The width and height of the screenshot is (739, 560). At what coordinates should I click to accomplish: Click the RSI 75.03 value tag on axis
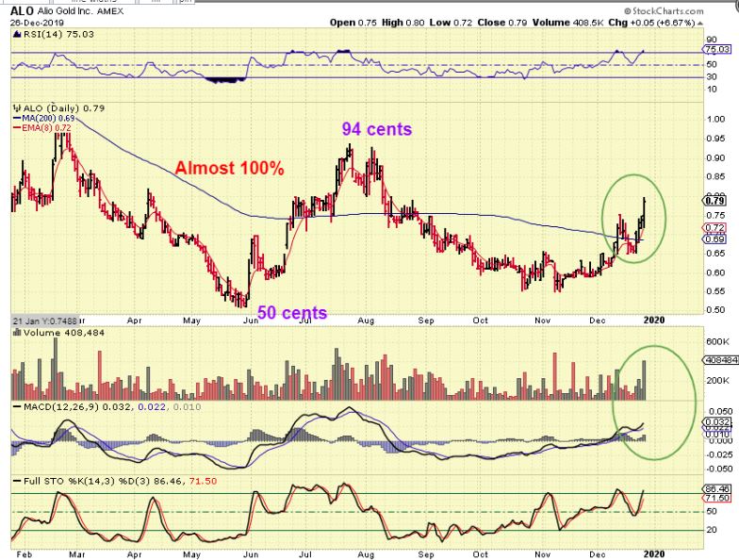(x=716, y=49)
